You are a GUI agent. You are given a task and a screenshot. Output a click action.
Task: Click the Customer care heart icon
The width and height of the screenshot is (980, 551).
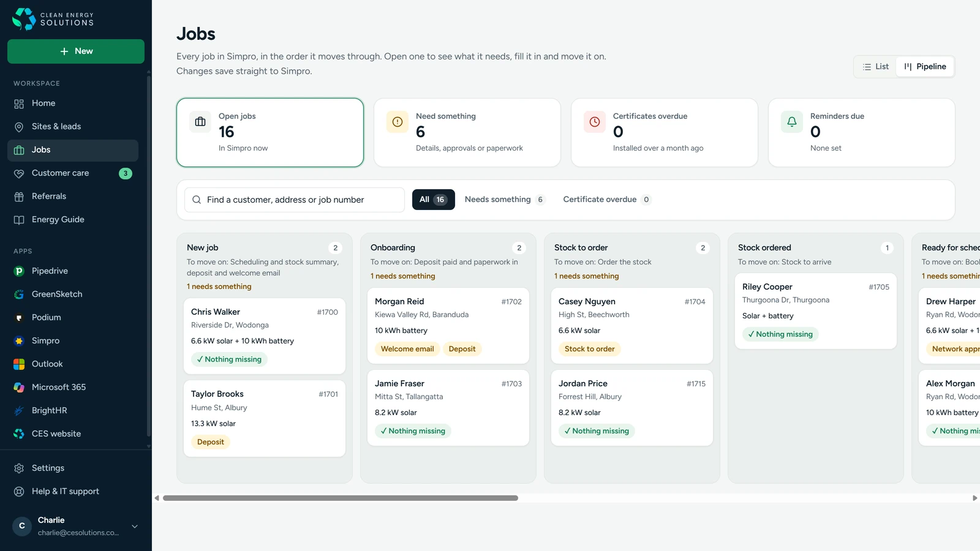click(19, 173)
